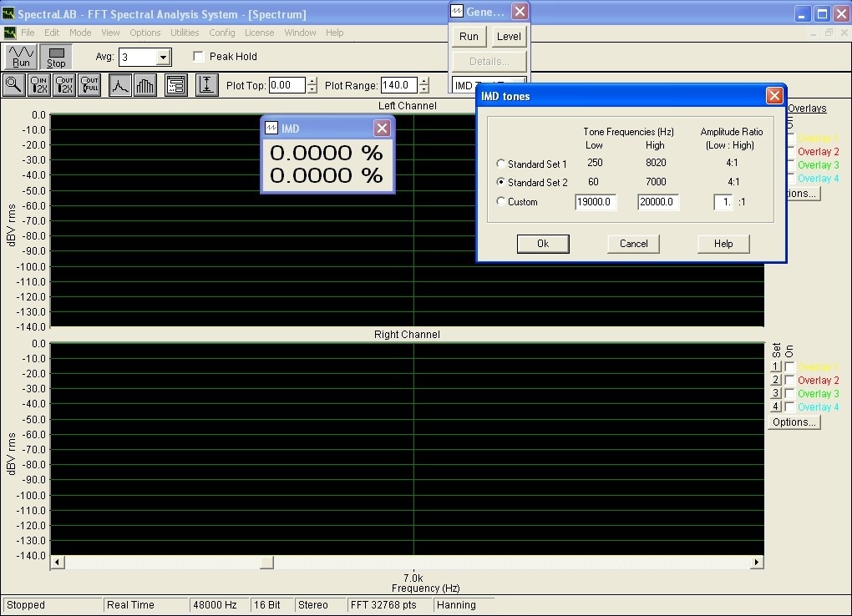Select the magnifier zoom tool

[x=13, y=85]
